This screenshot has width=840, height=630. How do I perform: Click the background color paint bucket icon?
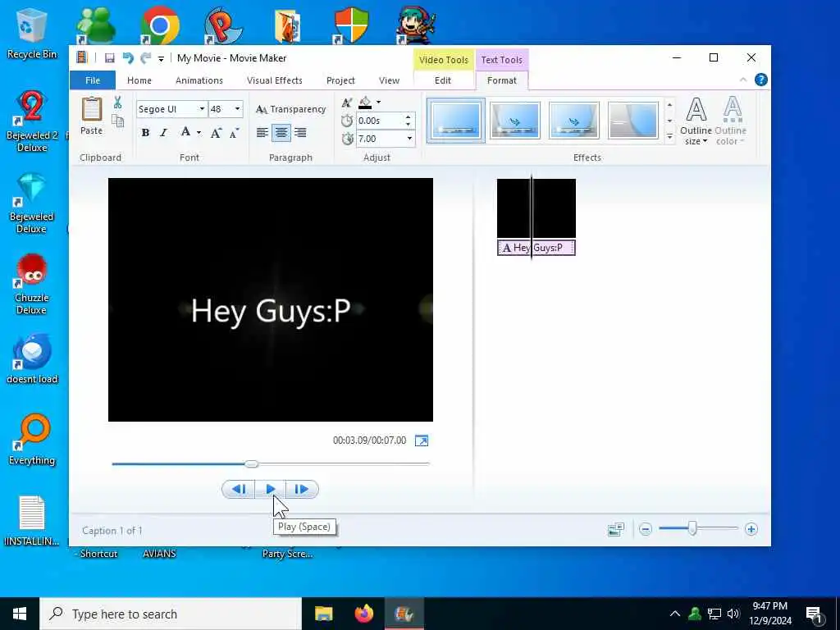click(365, 103)
